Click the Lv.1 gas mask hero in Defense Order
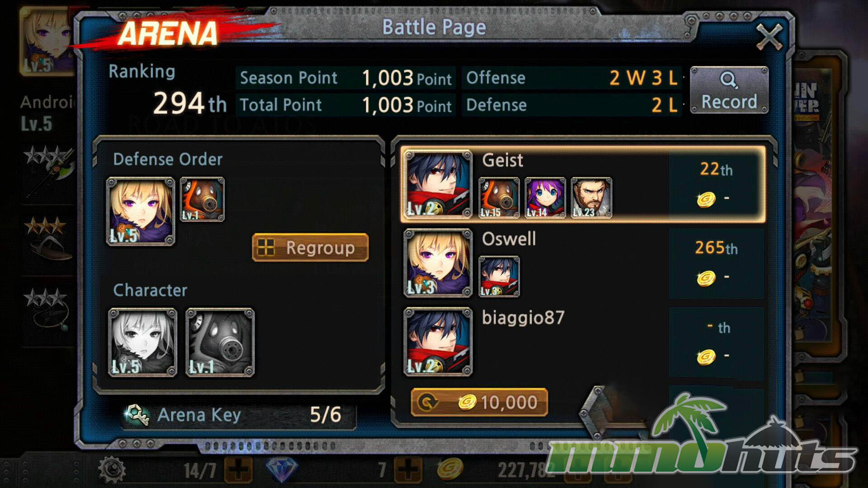This screenshot has width=868, height=488. click(x=202, y=199)
